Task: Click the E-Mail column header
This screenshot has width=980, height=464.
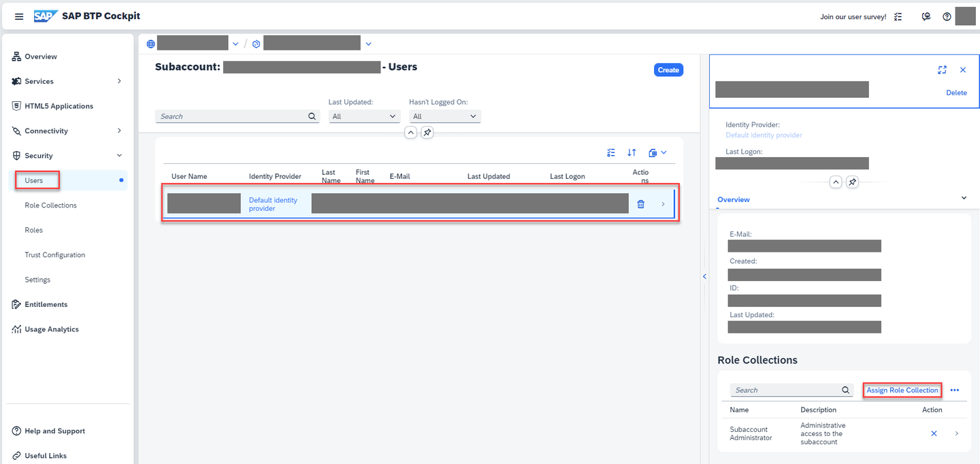Action: 399,176
